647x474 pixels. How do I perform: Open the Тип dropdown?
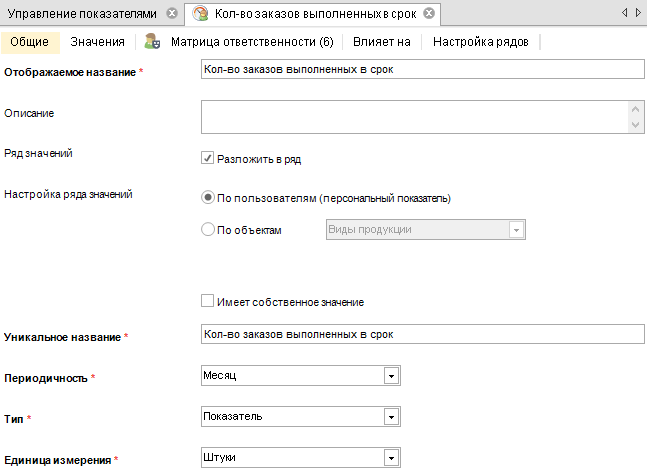[x=392, y=417]
